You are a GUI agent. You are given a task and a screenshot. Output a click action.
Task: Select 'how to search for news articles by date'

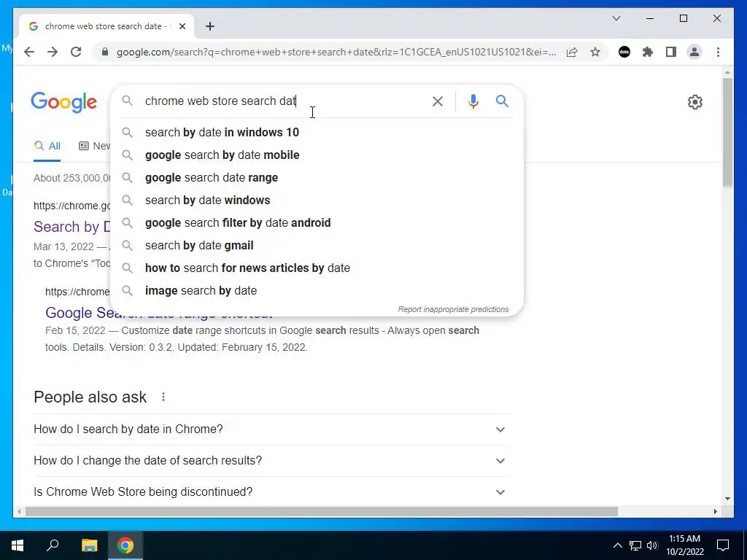click(317, 268)
